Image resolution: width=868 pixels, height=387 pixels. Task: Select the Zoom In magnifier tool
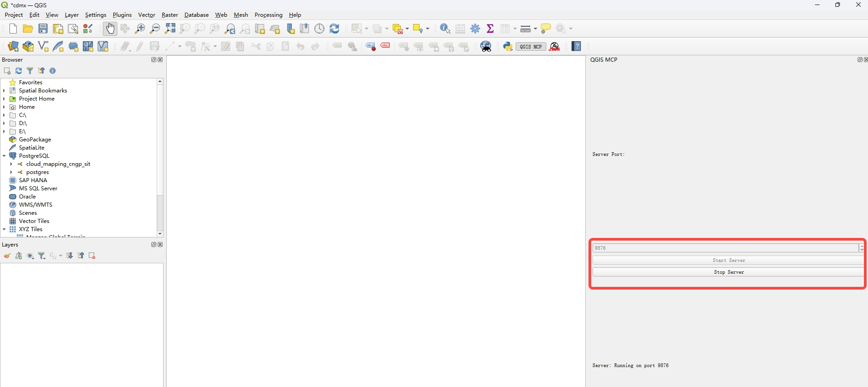click(x=140, y=29)
